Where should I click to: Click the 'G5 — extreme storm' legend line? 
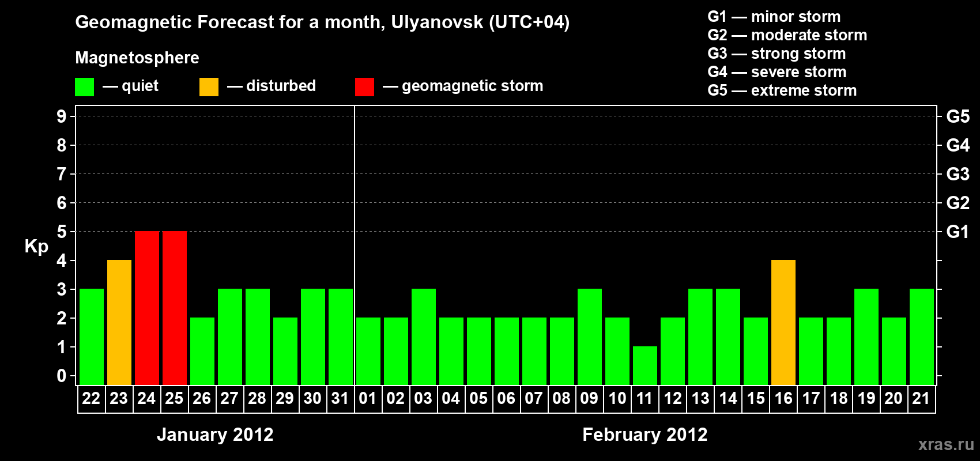(x=782, y=90)
